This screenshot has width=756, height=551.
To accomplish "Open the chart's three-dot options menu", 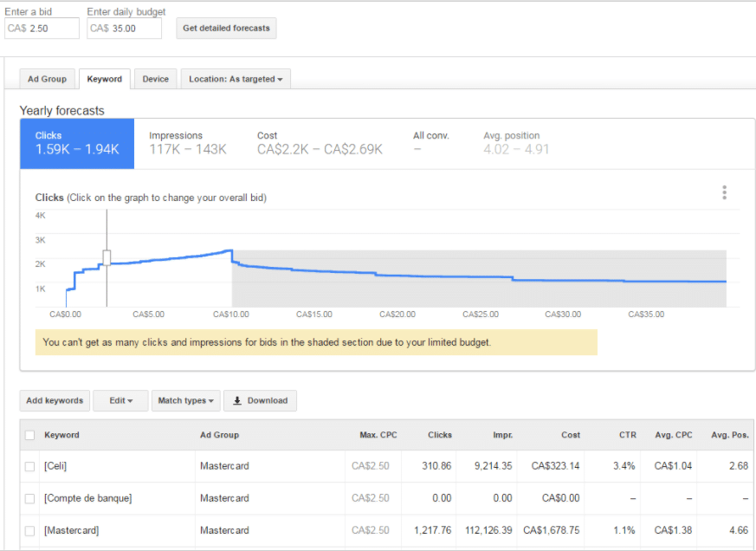I will [724, 193].
